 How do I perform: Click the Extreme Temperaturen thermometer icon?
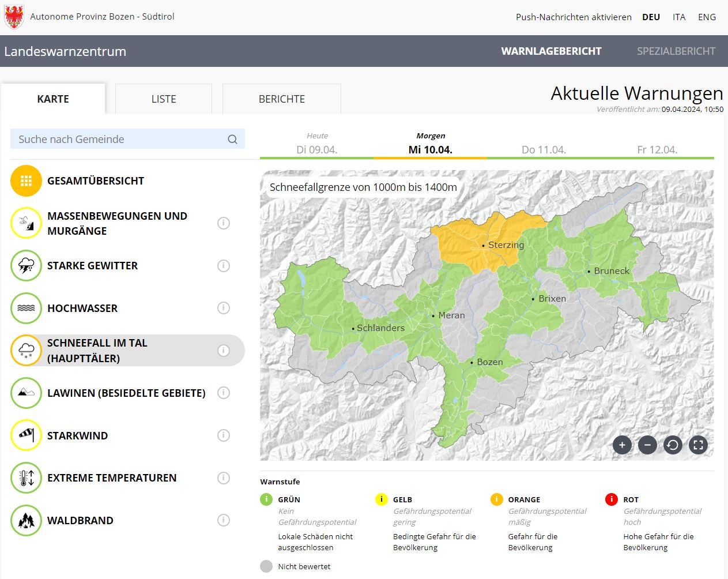pyautogui.click(x=26, y=478)
